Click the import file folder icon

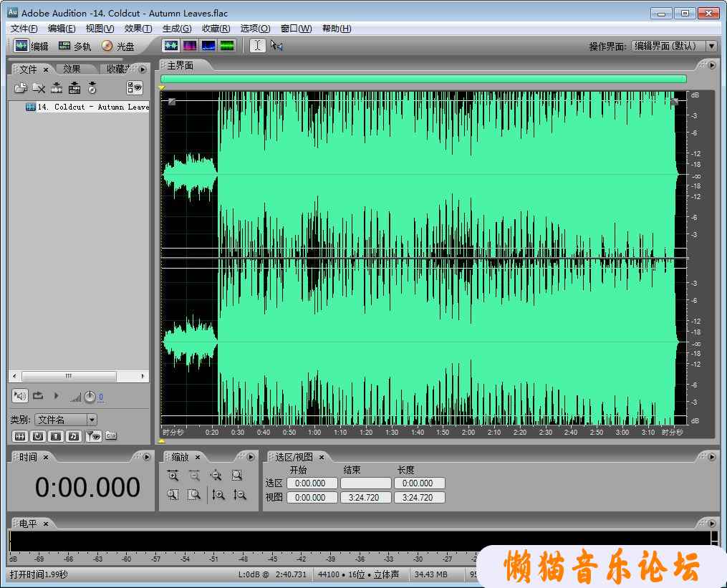point(20,87)
